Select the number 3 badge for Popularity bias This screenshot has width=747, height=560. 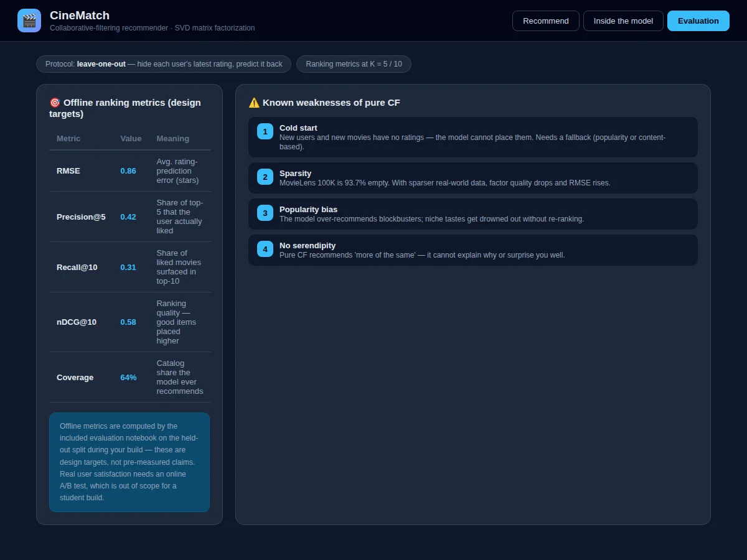[x=265, y=213]
